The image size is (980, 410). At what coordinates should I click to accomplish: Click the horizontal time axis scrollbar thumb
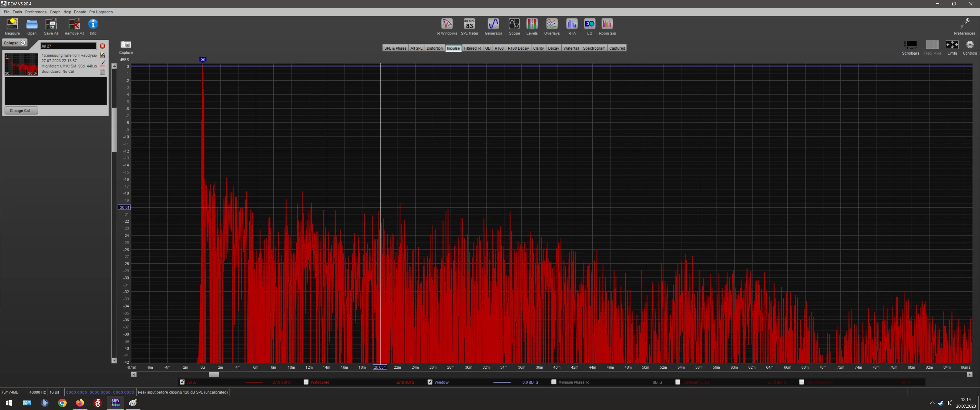[214, 374]
